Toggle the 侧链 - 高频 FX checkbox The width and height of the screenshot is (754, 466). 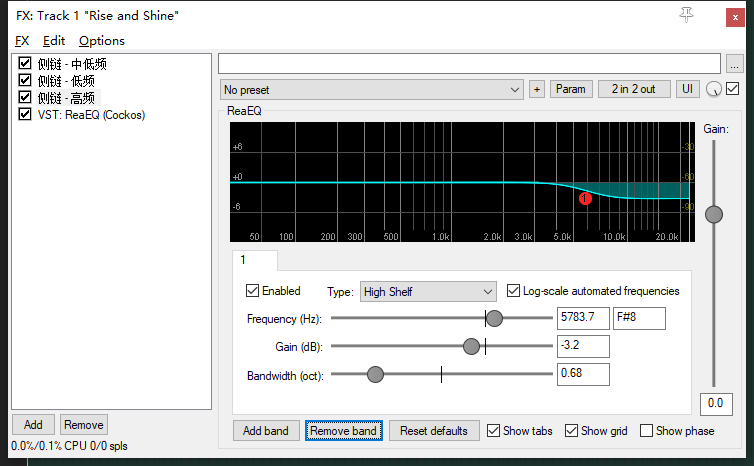click(25, 97)
